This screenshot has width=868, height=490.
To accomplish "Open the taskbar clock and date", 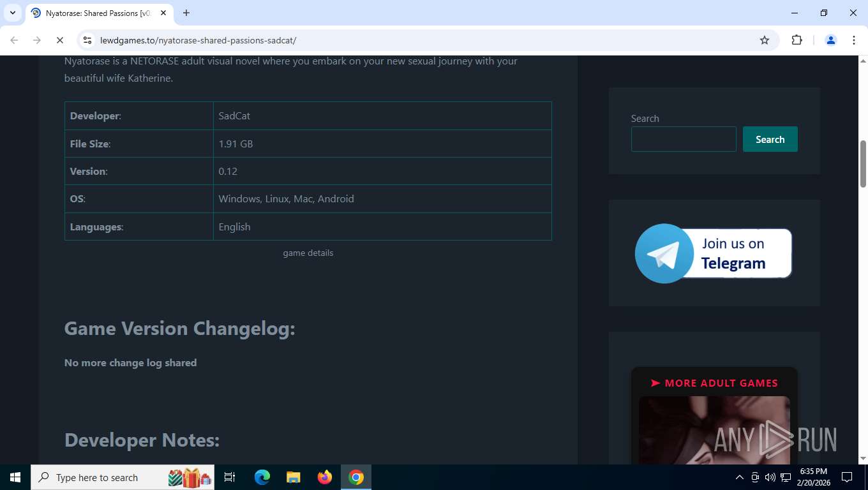I will point(813,477).
